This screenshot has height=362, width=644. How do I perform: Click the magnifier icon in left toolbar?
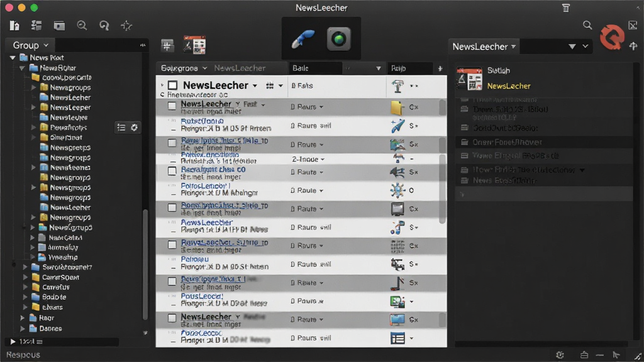pyautogui.click(x=82, y=25)
